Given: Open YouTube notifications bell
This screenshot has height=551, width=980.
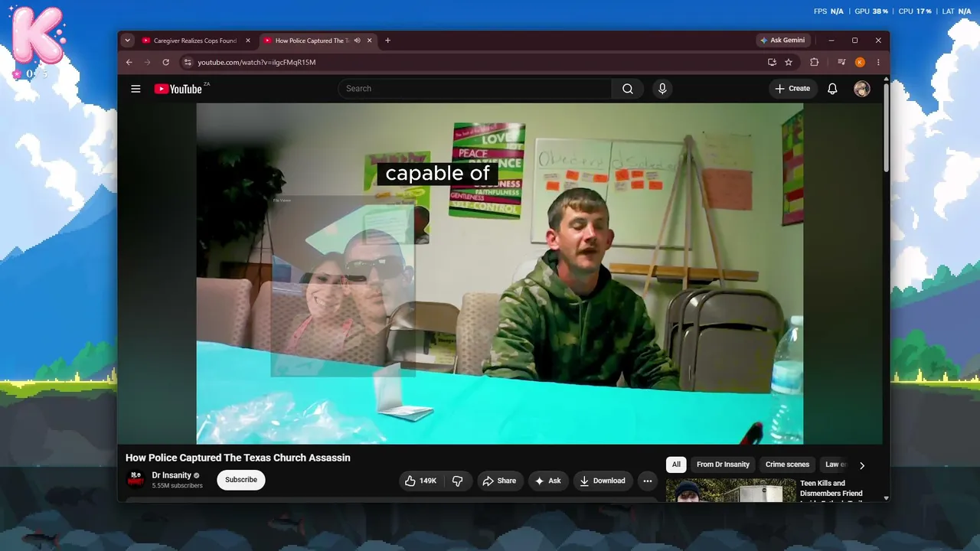Looking at the screenshot, I should point(832,89).
